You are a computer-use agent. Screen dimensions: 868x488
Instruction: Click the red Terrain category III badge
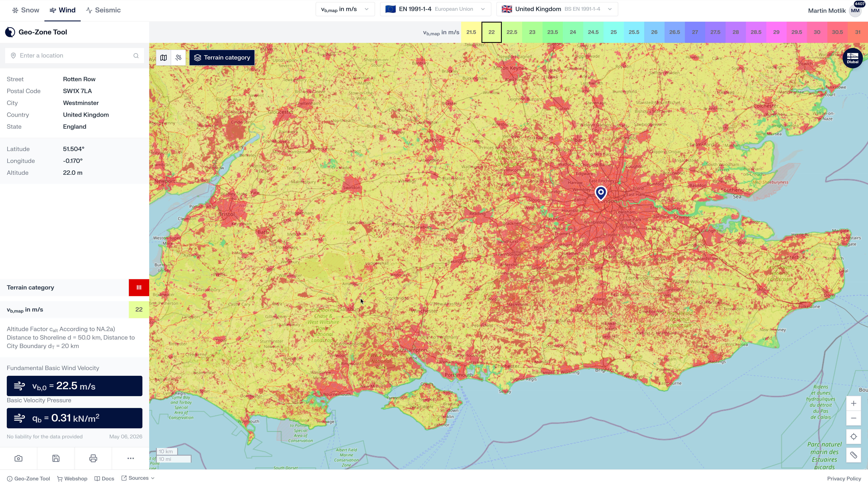pyautogui.click(x=139, y=287)
